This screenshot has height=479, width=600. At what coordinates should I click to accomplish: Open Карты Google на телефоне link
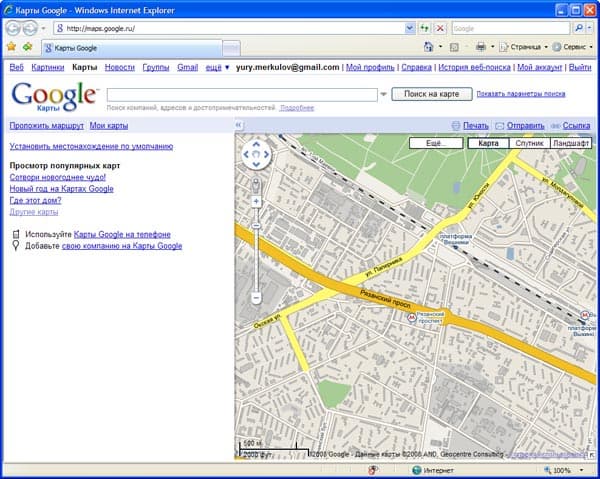click(x=122, y=235)
